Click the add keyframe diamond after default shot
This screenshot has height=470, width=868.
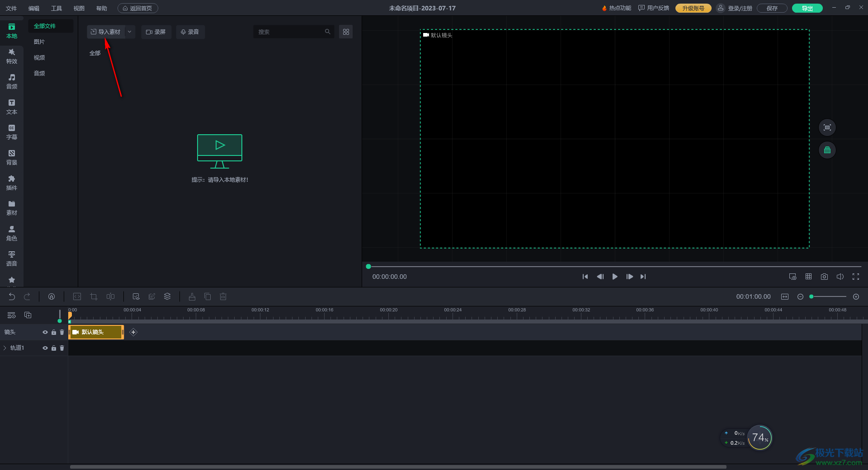pos(133,332)
